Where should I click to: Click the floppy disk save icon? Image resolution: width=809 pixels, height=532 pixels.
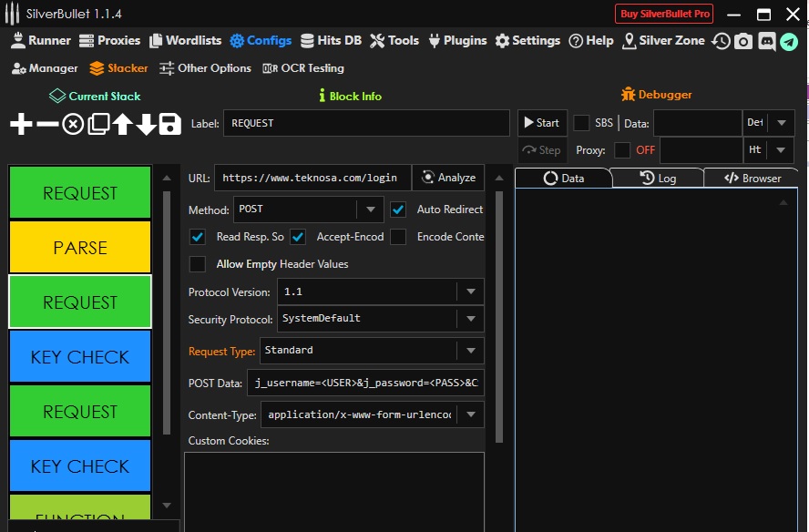pyautogui.click(x=169, y=124)
